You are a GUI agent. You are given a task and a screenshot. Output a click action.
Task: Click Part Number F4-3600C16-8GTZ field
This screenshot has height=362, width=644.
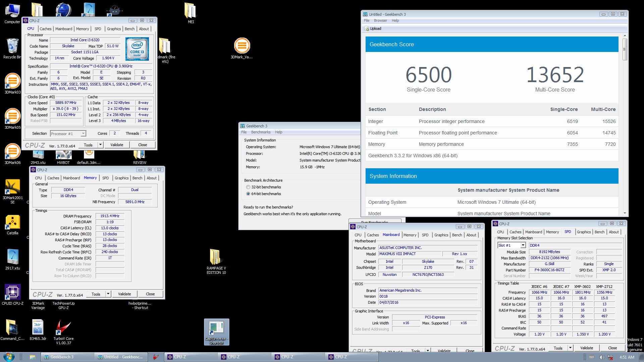[549, 270]
